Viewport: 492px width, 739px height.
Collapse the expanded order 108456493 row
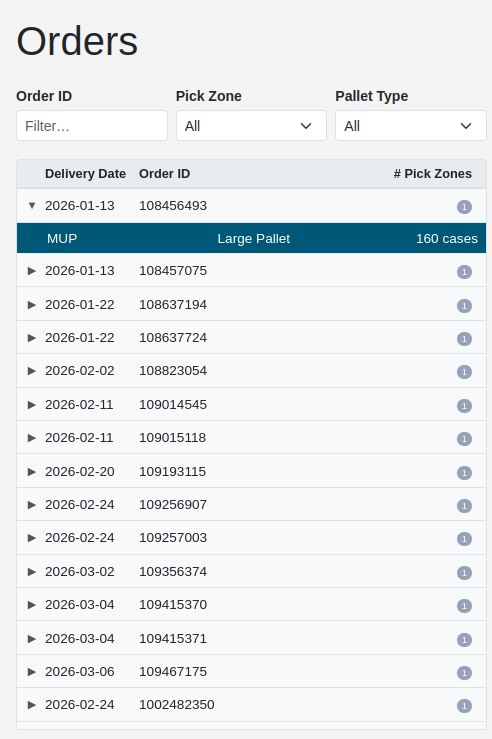point(32,205)
